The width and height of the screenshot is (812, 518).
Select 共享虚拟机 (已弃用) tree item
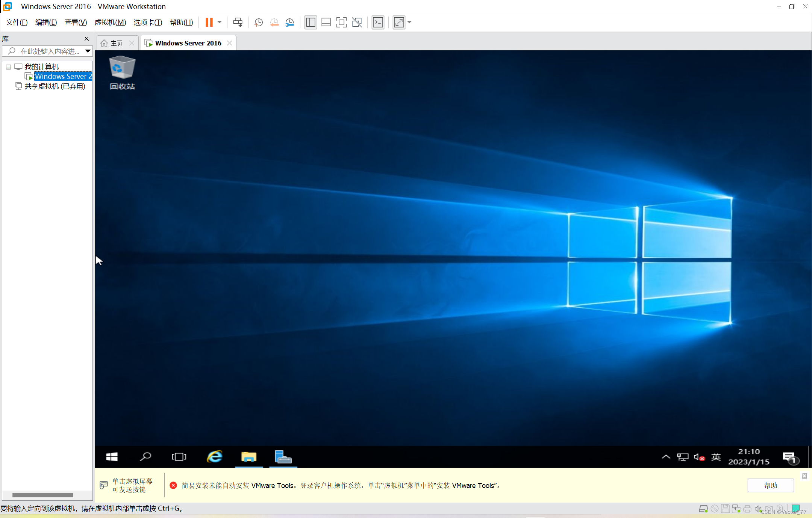click(x=55, y=86)
